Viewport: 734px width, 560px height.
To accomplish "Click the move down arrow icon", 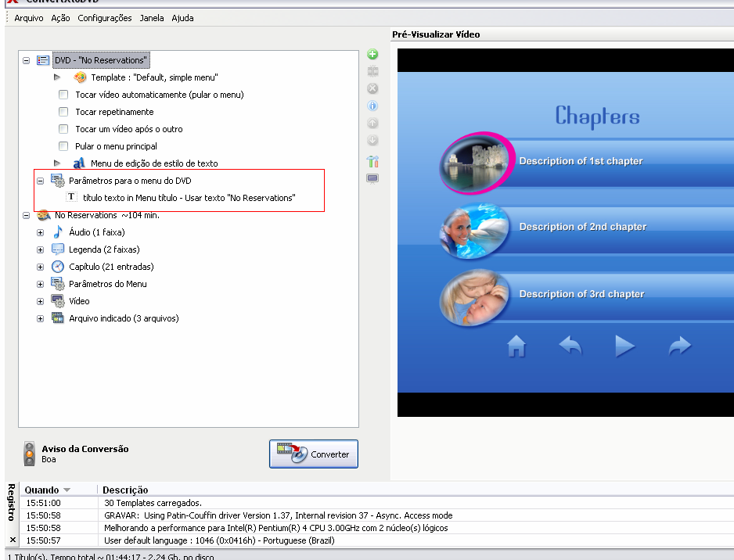I will pos(372,140).
